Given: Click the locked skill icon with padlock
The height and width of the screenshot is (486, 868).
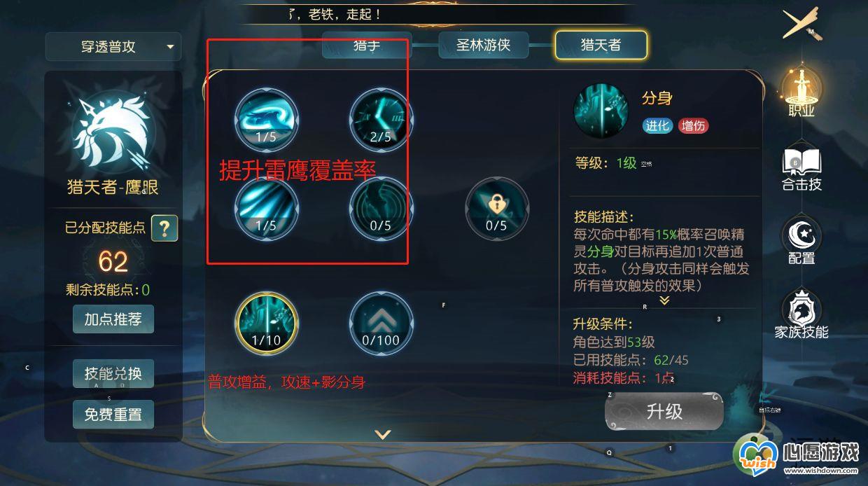Looking at the screenshot, I should pyautogui.click(x=496, y=208).
